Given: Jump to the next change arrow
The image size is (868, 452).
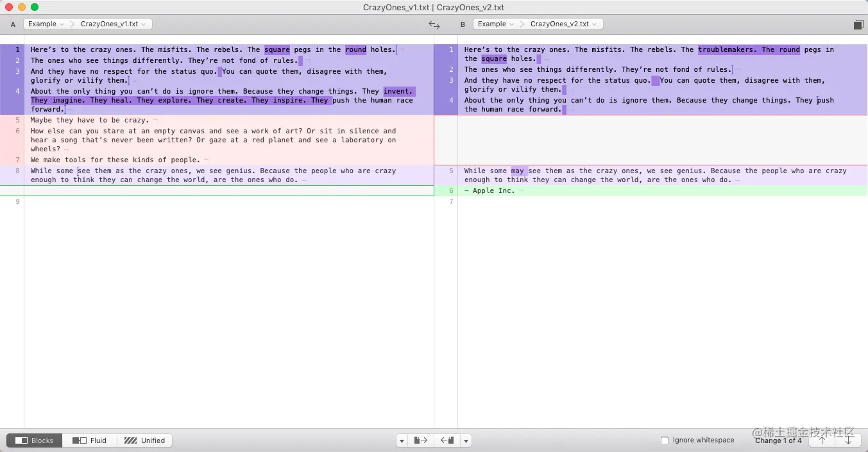Looking at the screenshot, I should coord(847,440).
